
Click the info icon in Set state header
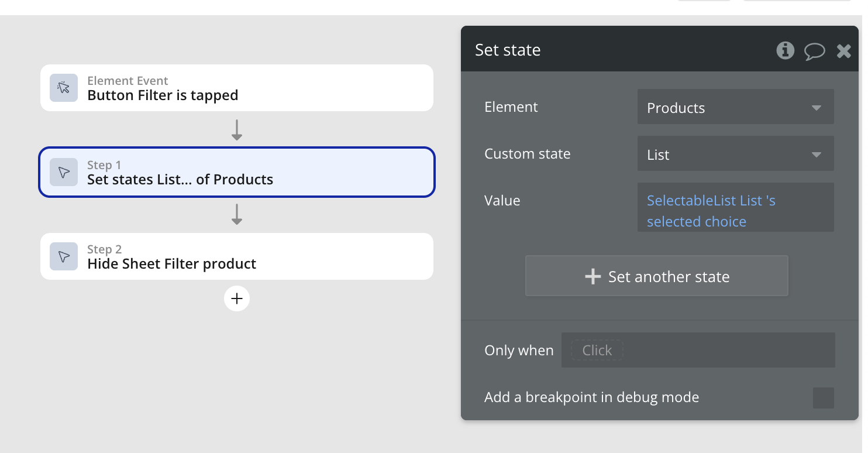(x=785, y=50)
